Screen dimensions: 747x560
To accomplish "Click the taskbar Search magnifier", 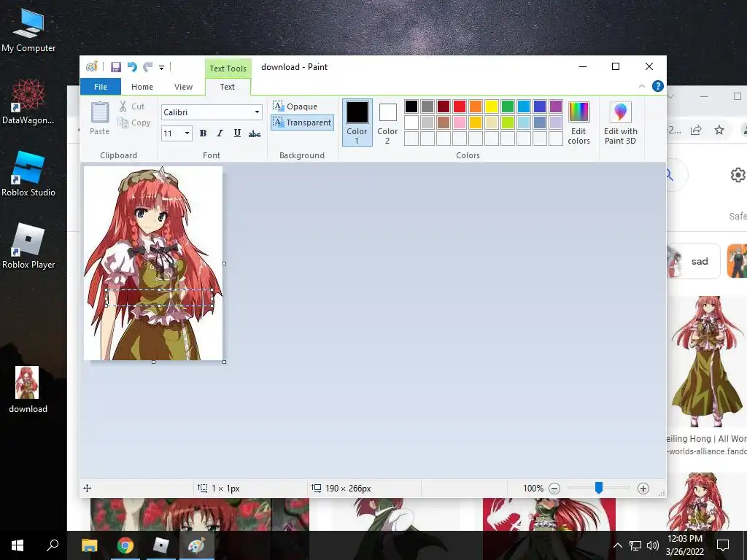I will coord(53,545).
